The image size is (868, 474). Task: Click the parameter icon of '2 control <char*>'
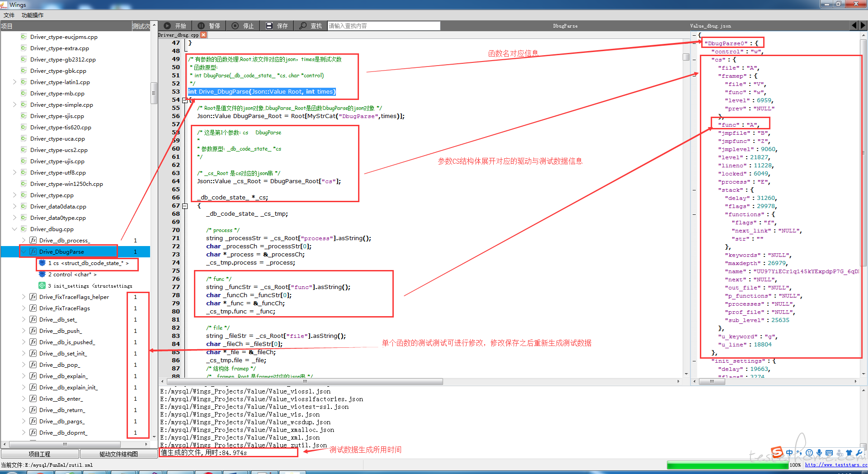click(x=42, y=274)
